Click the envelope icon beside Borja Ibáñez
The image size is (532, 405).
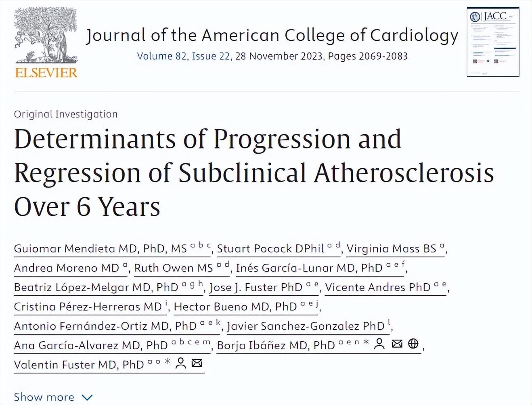pyautogui.click(x=397, y=344)
